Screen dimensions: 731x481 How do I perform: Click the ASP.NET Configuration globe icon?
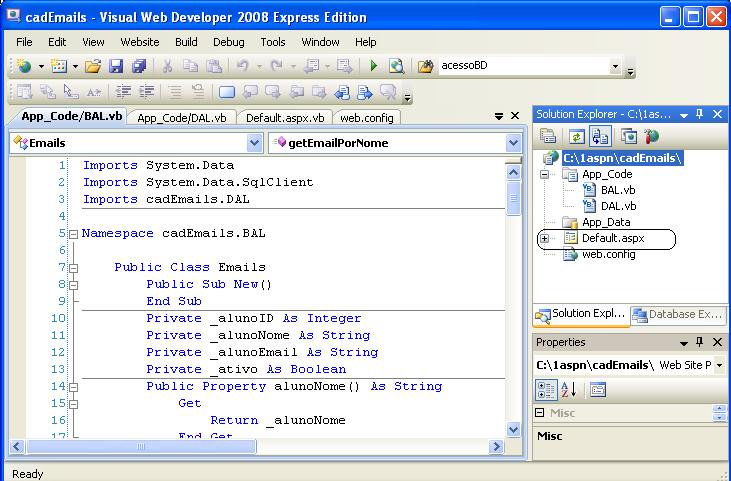[x=651, y=137]
